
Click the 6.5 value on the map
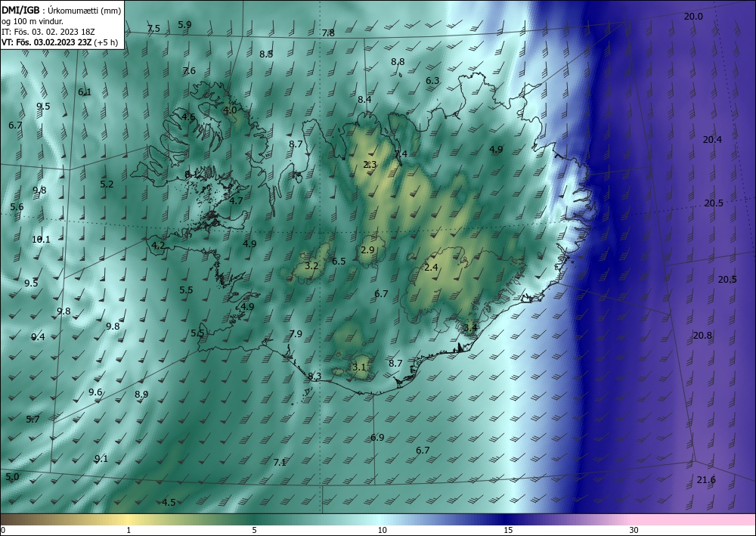(x=339, y=262)
